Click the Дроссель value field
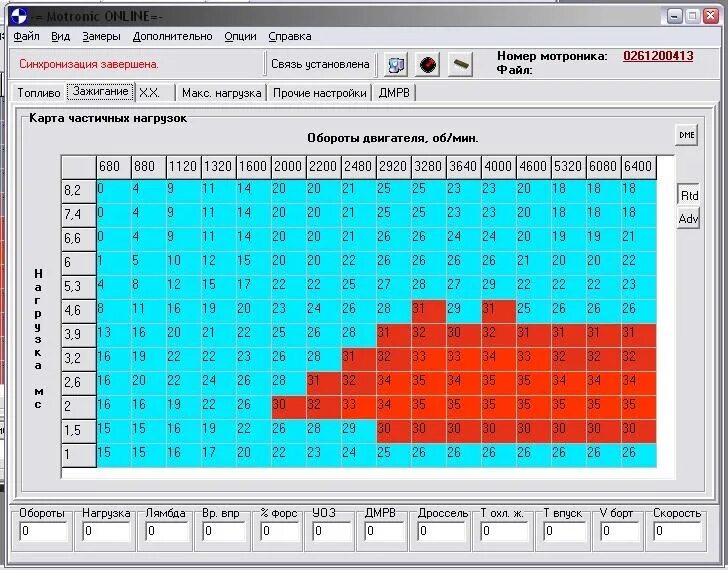The width and height of the screenshot is (728, 570). (441, 531)
